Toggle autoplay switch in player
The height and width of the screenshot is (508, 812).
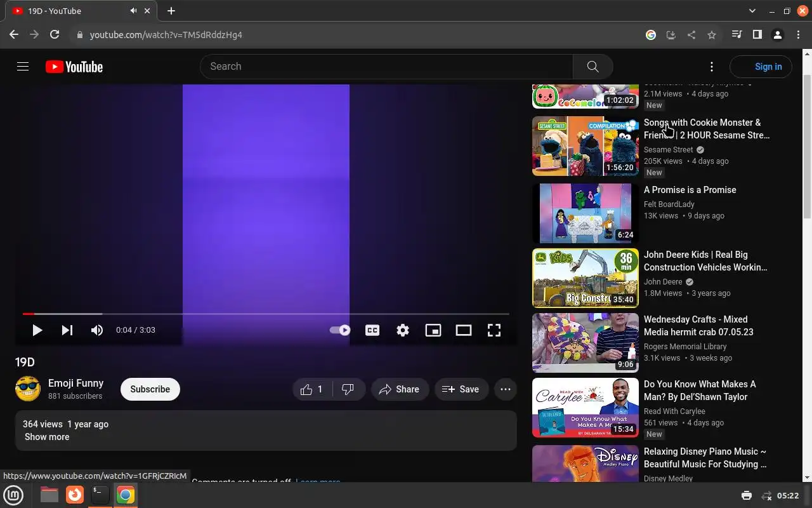(340, 330)
